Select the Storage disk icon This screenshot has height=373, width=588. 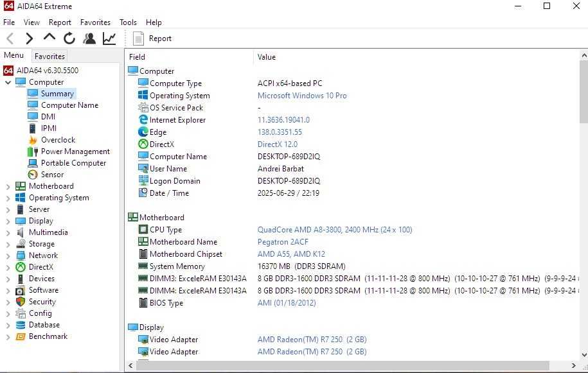tap(21, 244)
